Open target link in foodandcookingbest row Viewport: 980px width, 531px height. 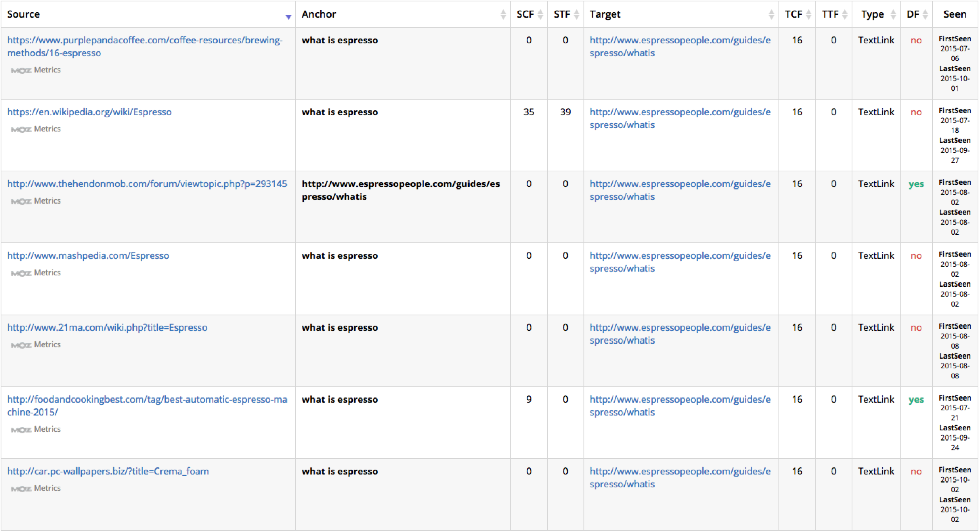coord(680,406)
